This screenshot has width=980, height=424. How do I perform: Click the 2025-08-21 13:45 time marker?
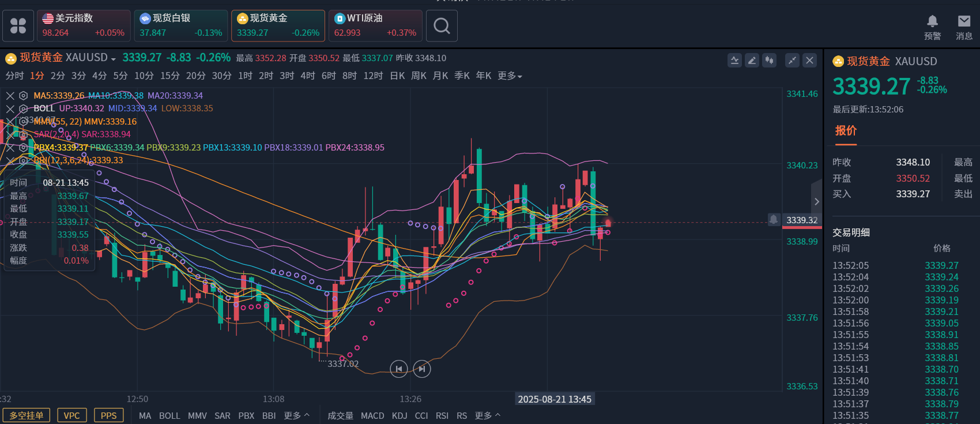point(555,399)
